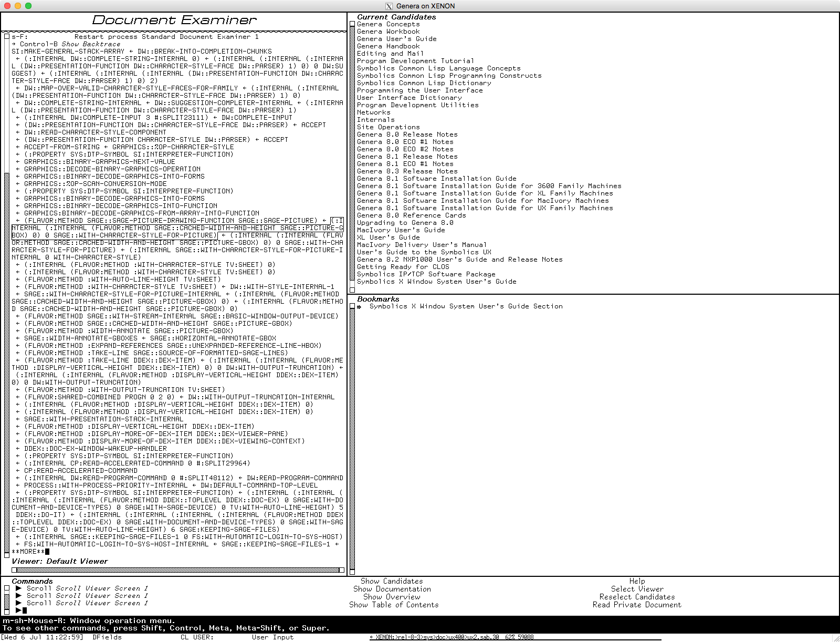This screenshot has height=642, width=840.
Task: Click the empty command prompt input line
Action: pyautogui.click(x=25, y=610)
